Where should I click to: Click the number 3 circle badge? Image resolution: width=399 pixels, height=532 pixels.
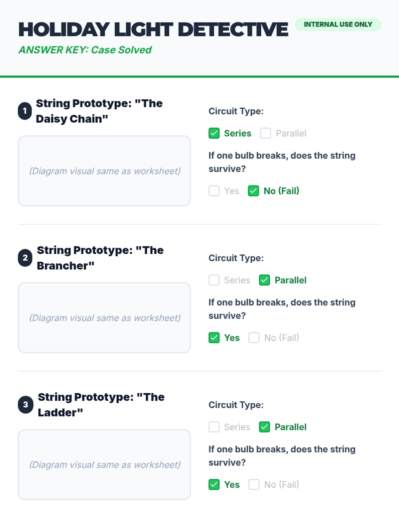[26, 405]
